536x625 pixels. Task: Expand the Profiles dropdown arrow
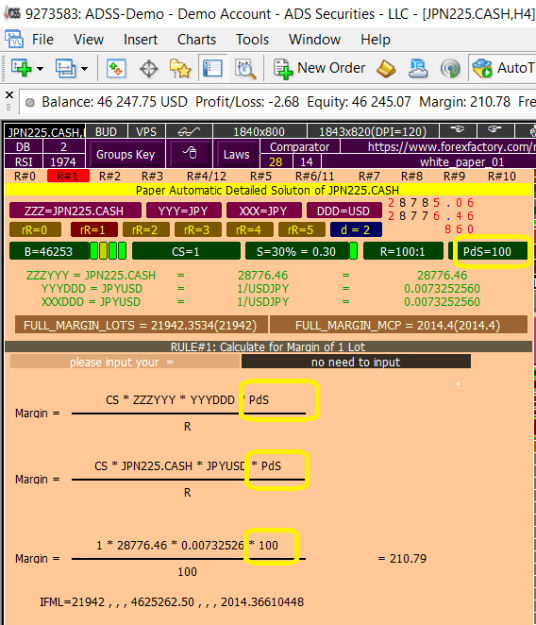[84, 69]
